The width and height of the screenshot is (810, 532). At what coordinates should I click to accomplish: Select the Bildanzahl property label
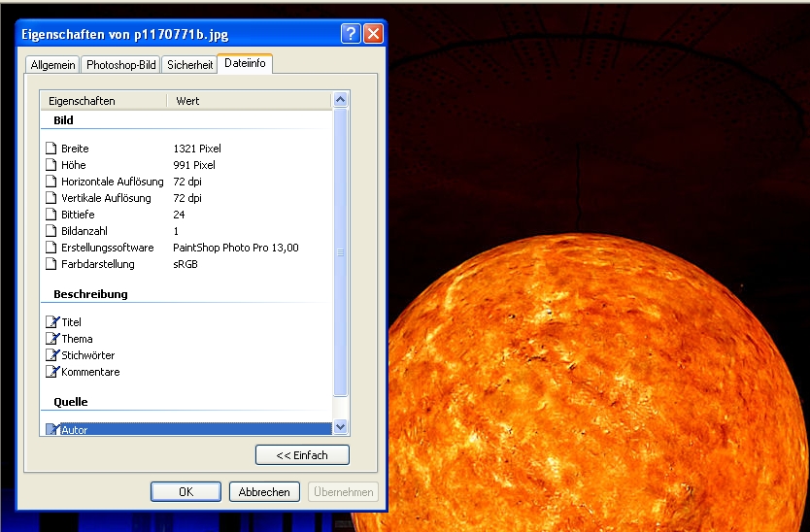pyautogui.click(x=84, y=231)
